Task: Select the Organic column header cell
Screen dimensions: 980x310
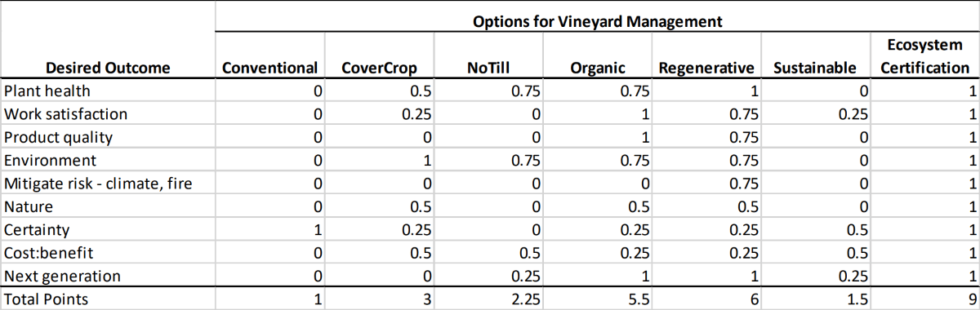Action: pyautogui.click(x=598, y=69)
